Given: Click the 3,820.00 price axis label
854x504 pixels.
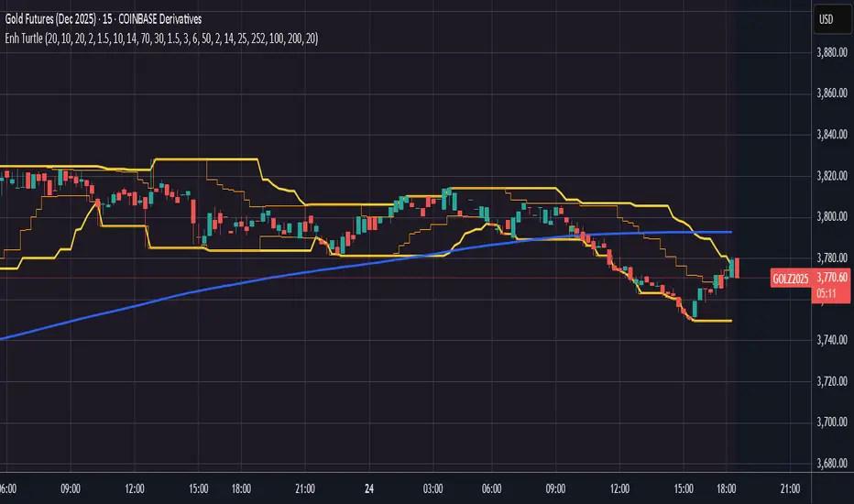Looking at the screenshot, I should coord(832,175).
